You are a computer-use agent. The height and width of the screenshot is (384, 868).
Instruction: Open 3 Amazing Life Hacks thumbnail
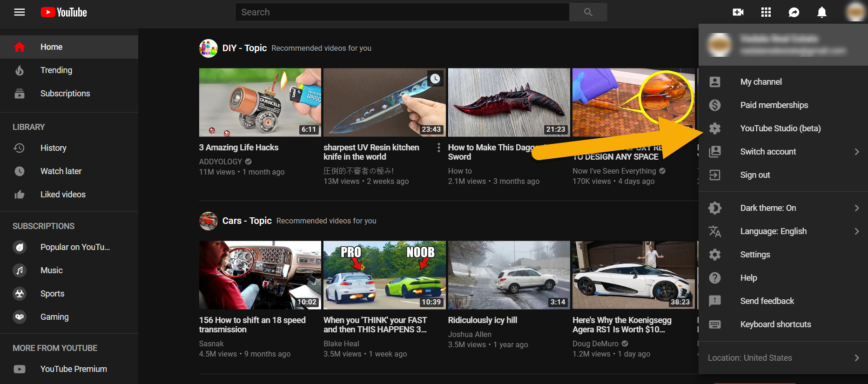[x=260, y=102]
